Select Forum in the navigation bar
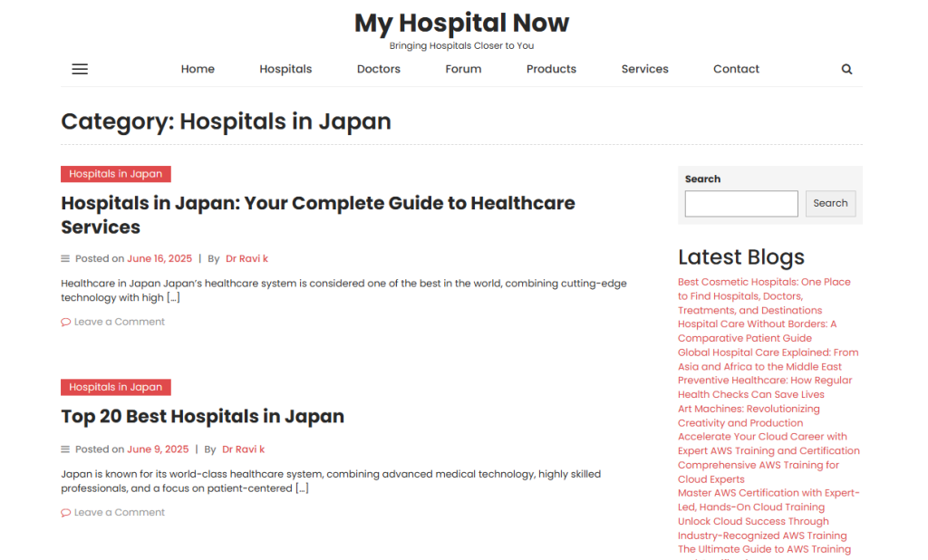The height and width of the screenshot is (560, 928). pos(463,69)
